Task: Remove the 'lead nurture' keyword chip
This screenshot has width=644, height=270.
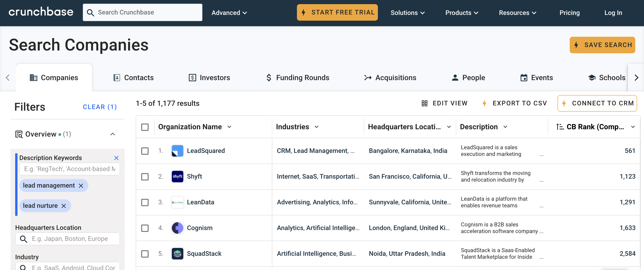Action: tap(64, 206)
